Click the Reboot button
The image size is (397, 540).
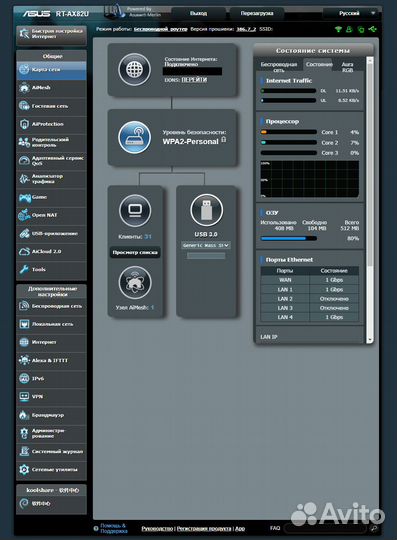(257, 13)
